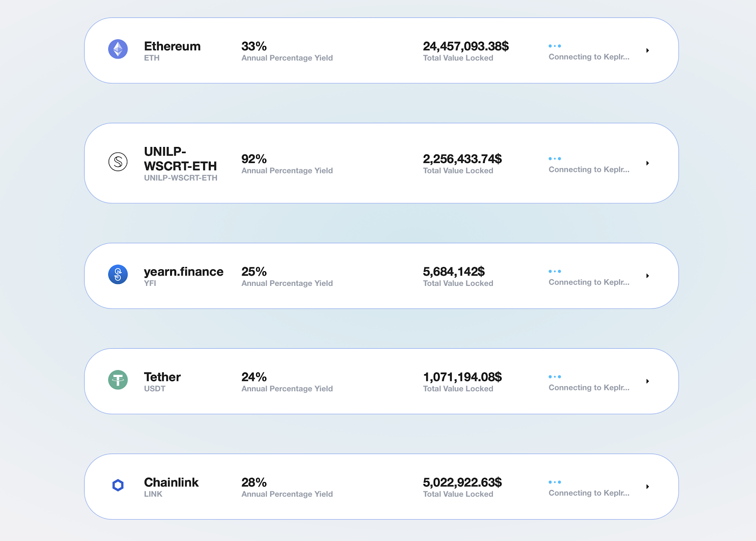Screen dimensions: 756x541
Task: Click the 5,022,922.63$ total value locked
Action: click(463, 482)
